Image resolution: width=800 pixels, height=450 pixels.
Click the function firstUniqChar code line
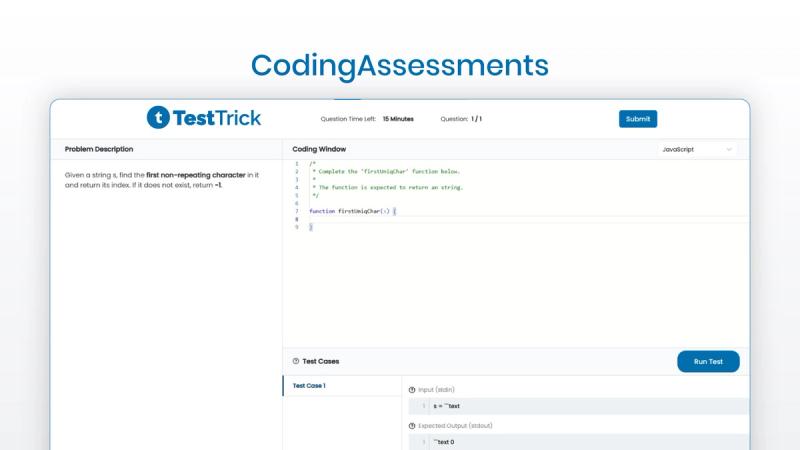tap(352, 211)
